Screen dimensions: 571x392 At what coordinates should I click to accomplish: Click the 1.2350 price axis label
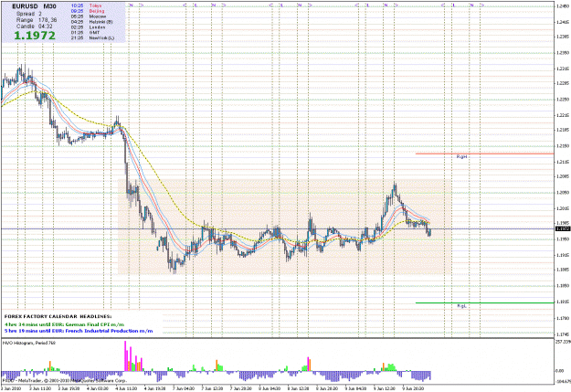[x=562, y=53]
